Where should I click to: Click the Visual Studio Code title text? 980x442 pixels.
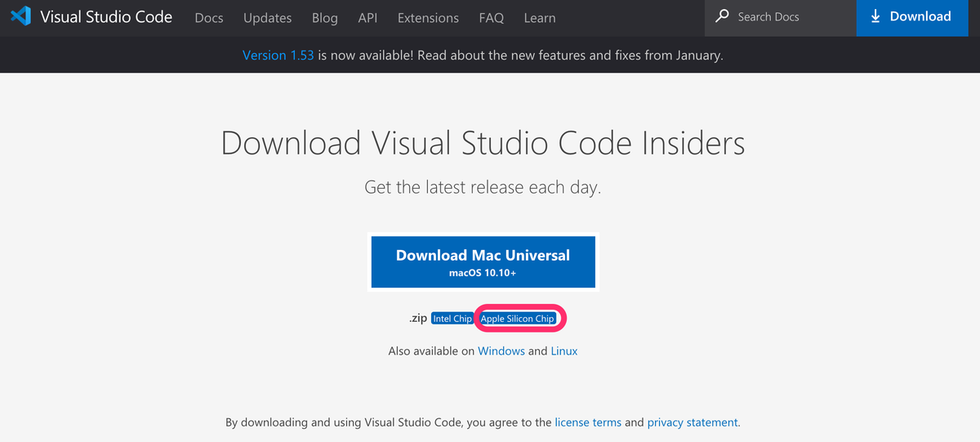[x=106, y=16]
